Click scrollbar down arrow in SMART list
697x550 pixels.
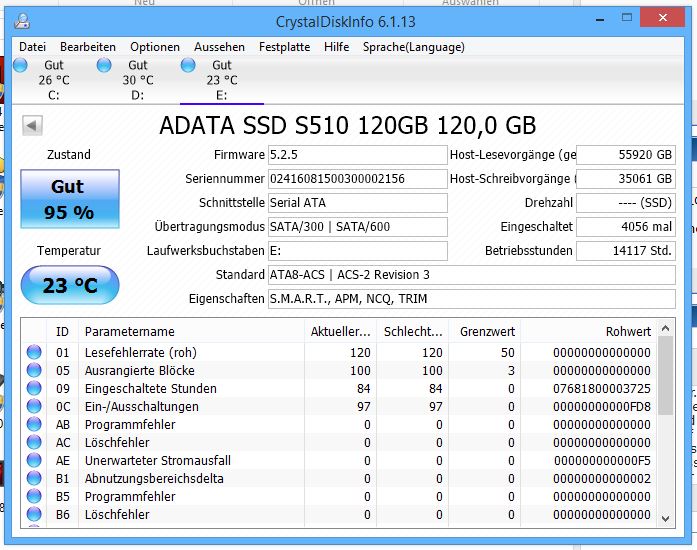click(665, 518)
